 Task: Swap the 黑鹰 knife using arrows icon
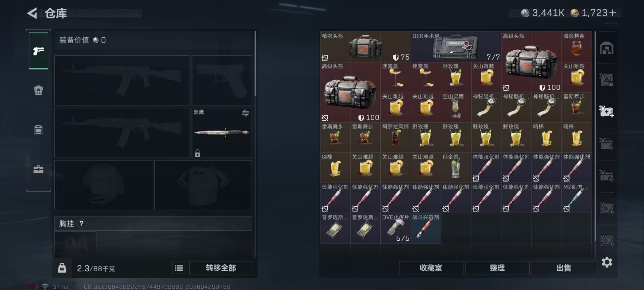pos(245,113)
